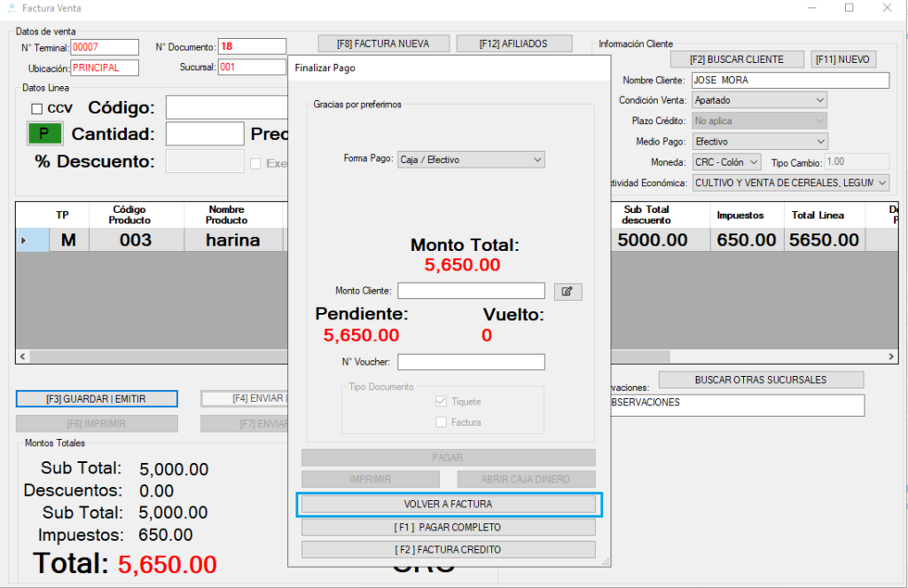Open the Condición Venta dropdown showing Apartado
The height and width of the screenshot is (588, 908).
pyautogui.click(x=820, y=100)
